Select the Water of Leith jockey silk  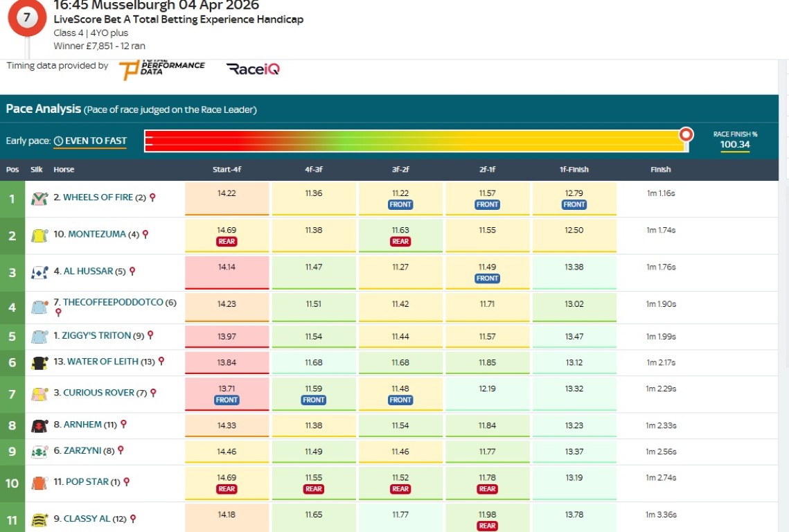(x=39, y=362)
